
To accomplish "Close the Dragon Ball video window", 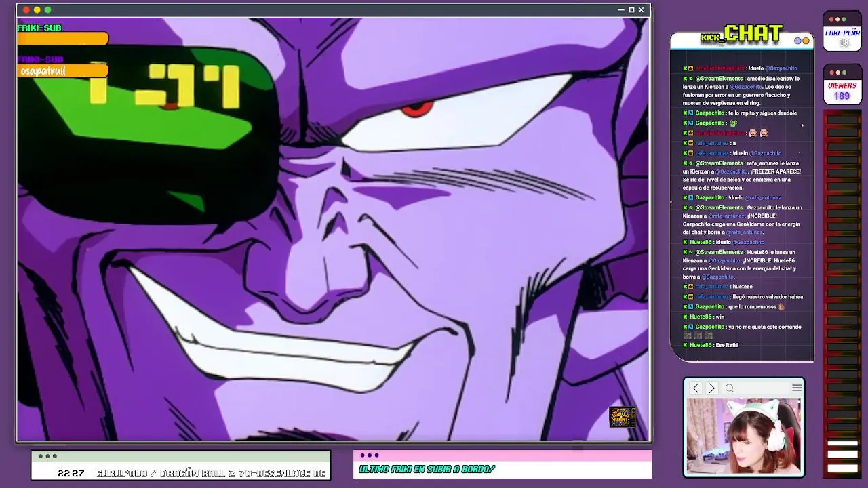I will coord(641,9).
